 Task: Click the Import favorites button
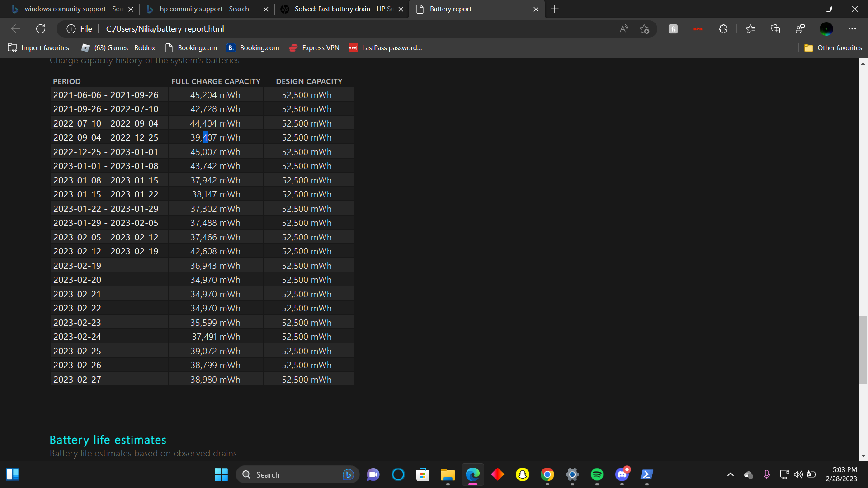(x=38, y=47)
